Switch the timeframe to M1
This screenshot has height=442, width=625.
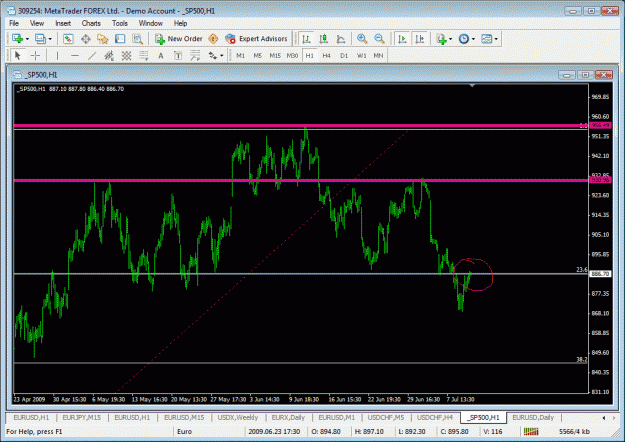240,55
